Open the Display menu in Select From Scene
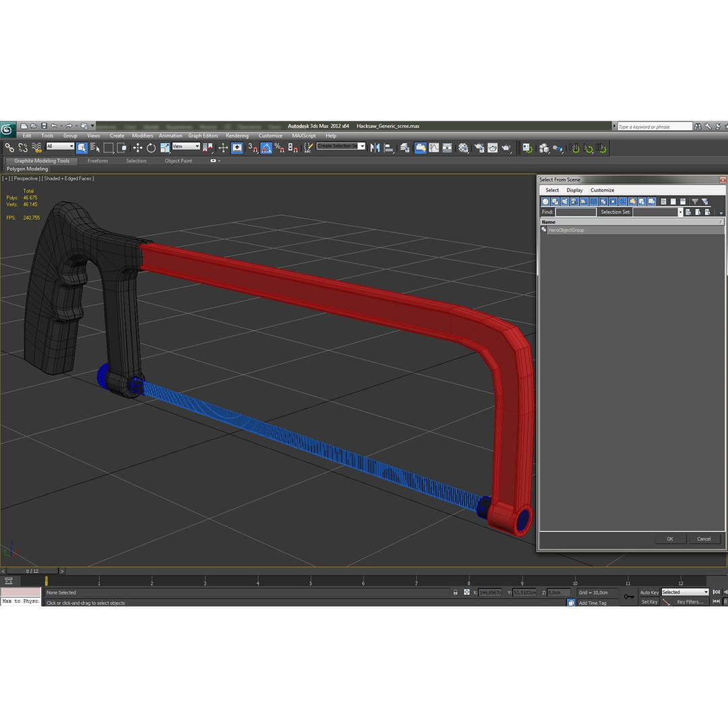This screenshot has height=728, width=728. tap(574, 190)
